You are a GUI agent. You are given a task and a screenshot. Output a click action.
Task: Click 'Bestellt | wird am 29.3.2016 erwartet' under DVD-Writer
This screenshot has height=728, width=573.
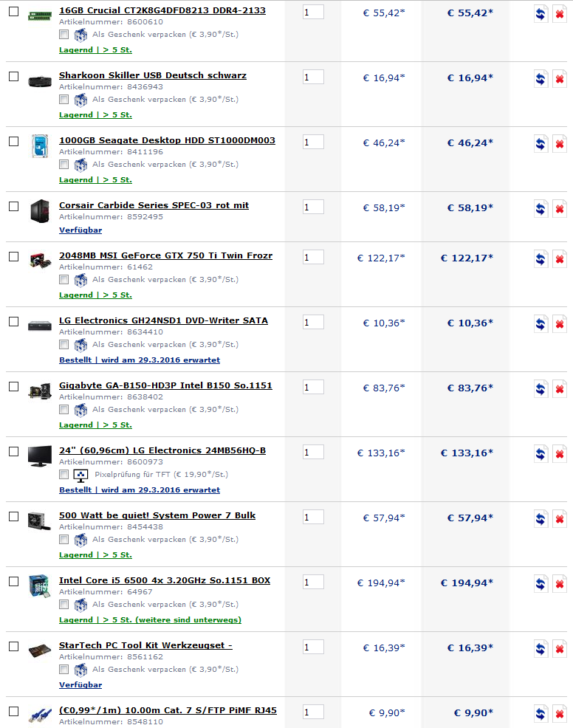(140, 360)
